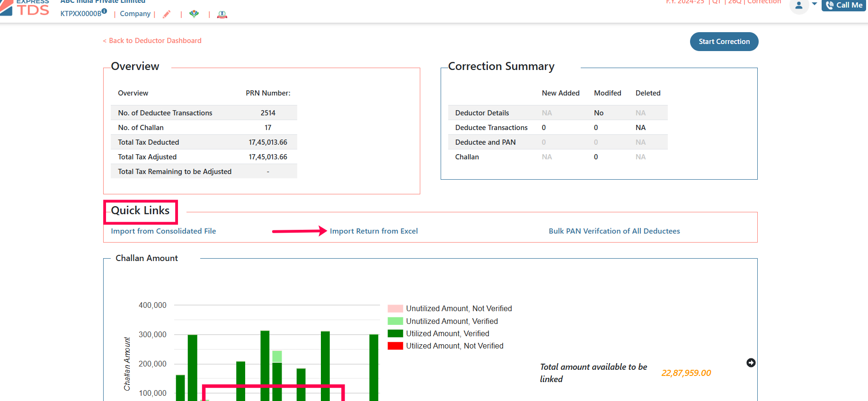
Task: Click Utilized Amount, Verified legend swatch
Action: tap(395, 333)
